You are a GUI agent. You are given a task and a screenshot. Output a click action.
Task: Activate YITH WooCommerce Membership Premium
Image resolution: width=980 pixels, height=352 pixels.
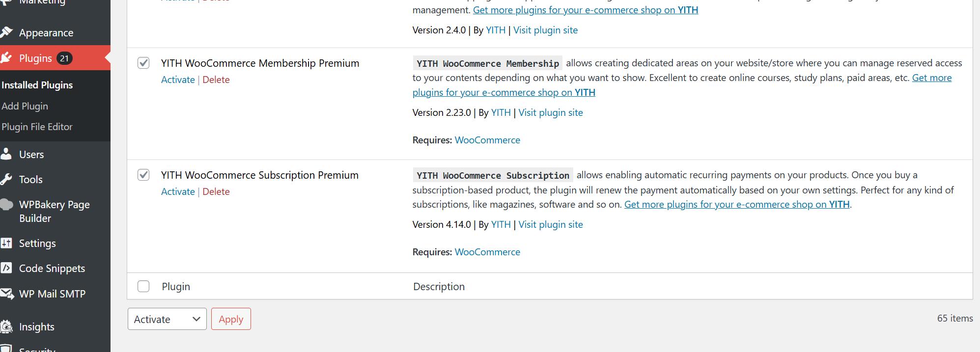coord(178,80)
